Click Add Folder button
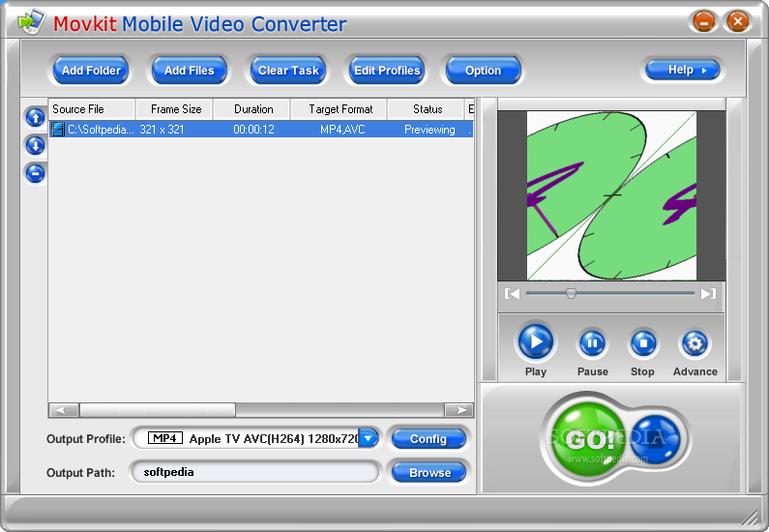This screenshot has height=532, width=769. pyautogui.click(x=91, y=70)
